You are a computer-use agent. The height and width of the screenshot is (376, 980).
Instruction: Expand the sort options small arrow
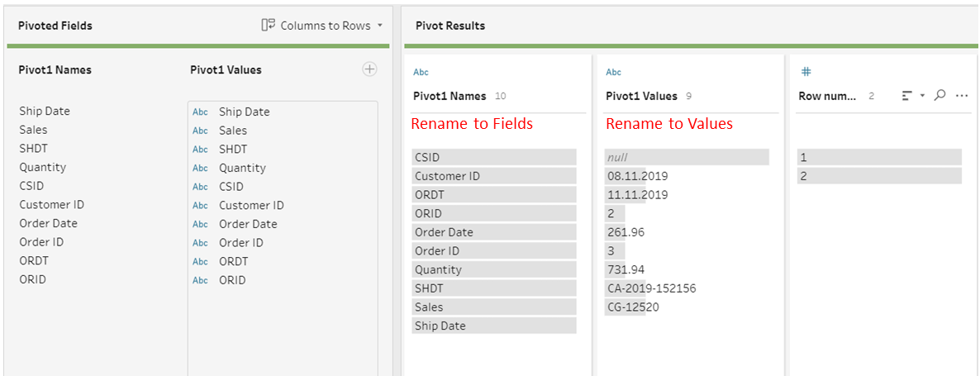click(x=922, y=96)
